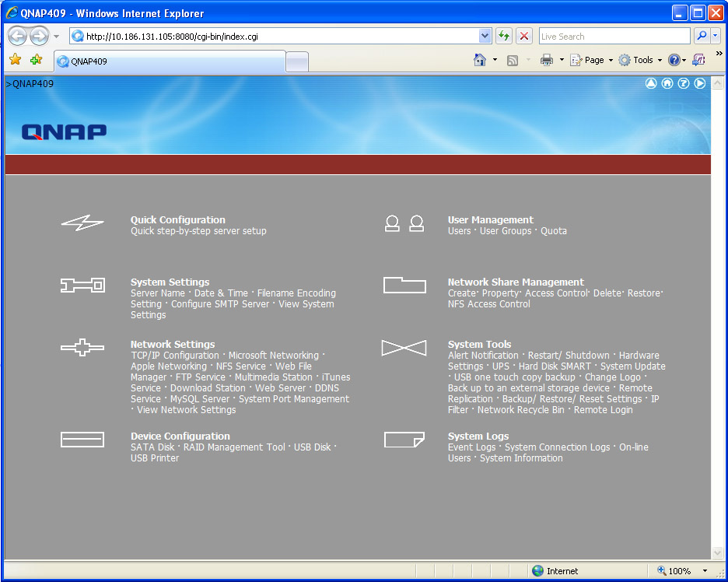Viewport: 728px width, 582px height.
Task: Open the Device Configuration drive icon
Action: [x=82, y=440]
